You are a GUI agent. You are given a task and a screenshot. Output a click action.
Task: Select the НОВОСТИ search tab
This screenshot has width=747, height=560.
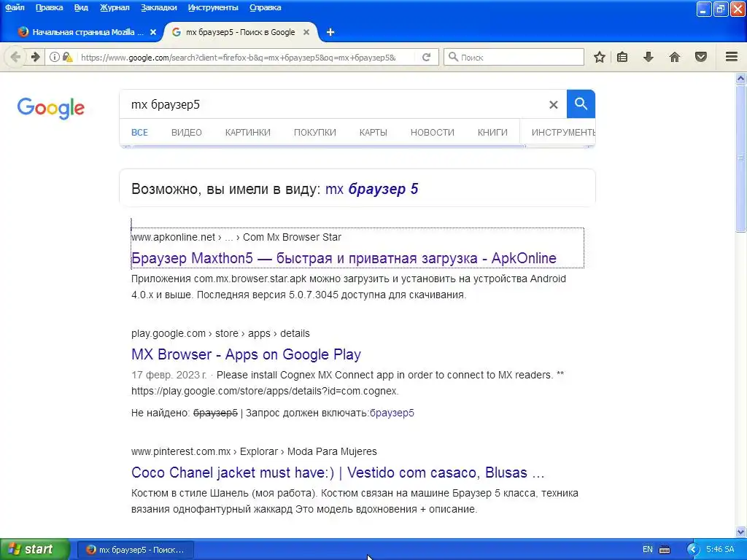point(432,133)
